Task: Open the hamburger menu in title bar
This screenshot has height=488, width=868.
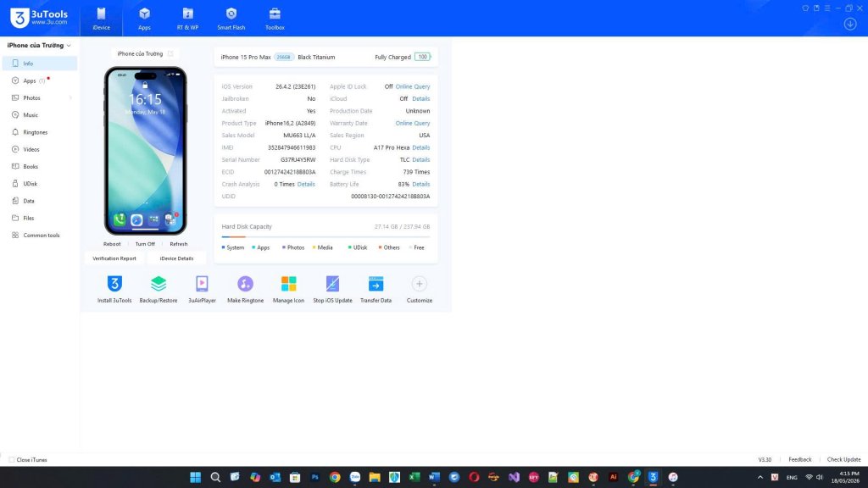Action: (x=827, y=8)
